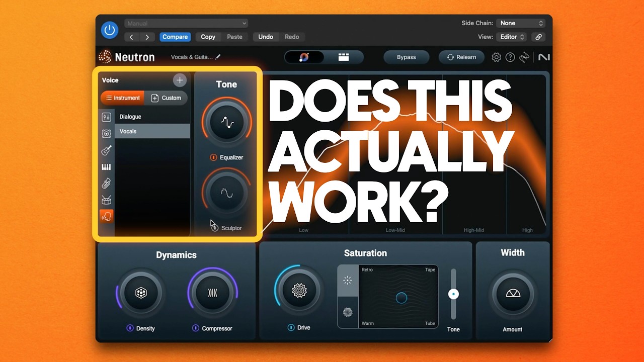644x362 pixels.
Task: Click the Bypass button
Action: (x=407, y=57)
